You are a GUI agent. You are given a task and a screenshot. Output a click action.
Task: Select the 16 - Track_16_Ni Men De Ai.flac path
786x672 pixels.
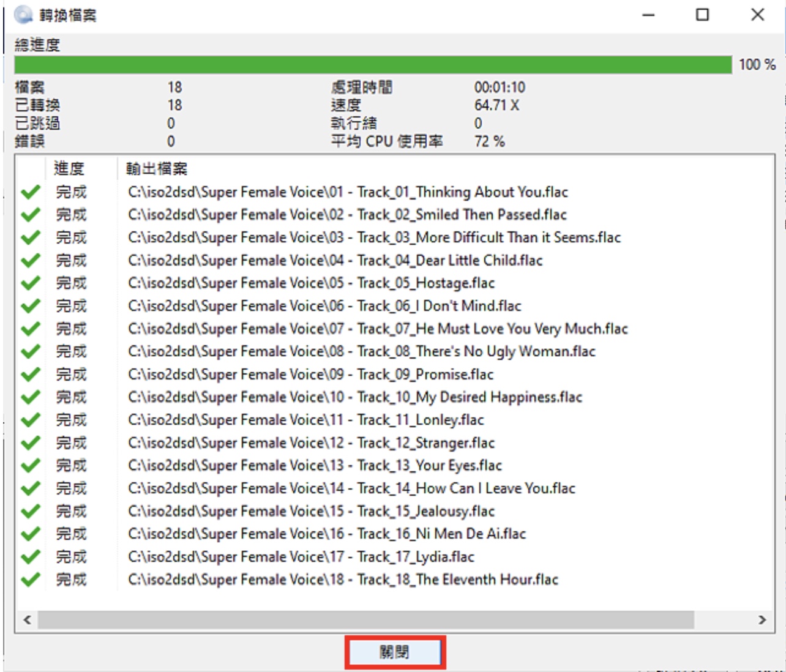tap(327, 534)
